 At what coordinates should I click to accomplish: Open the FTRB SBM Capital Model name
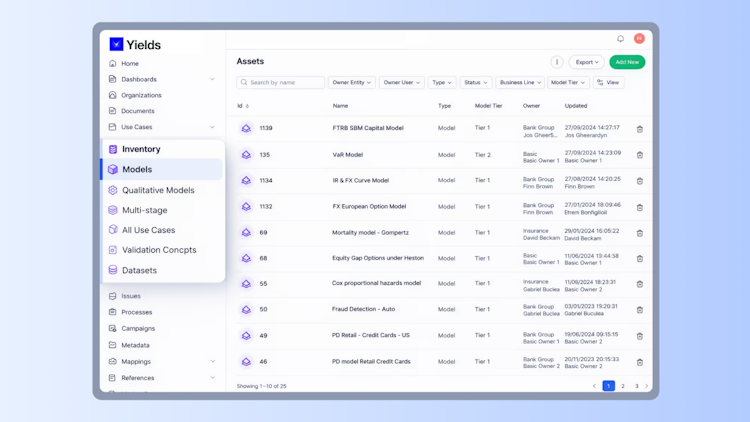(x=368, y=128)
